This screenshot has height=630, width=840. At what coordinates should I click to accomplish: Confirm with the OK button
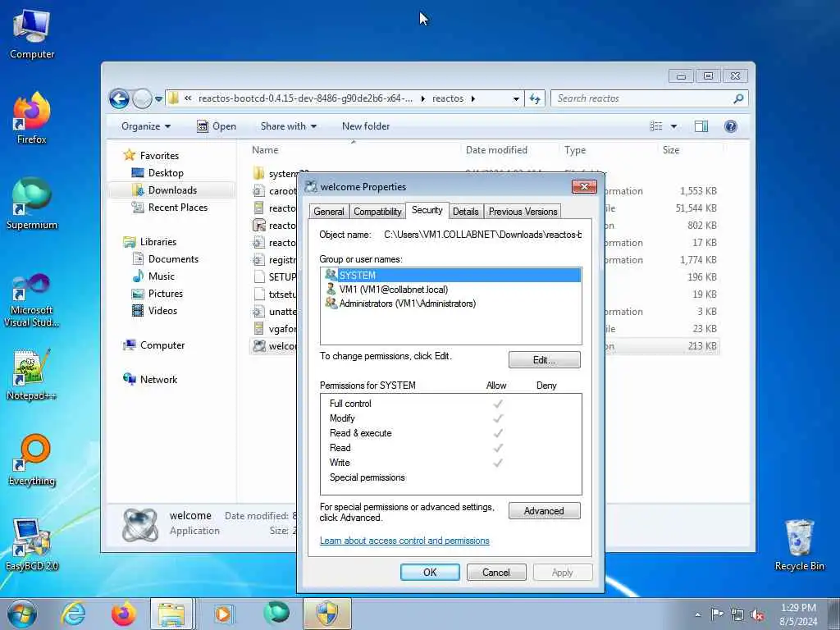430,572
